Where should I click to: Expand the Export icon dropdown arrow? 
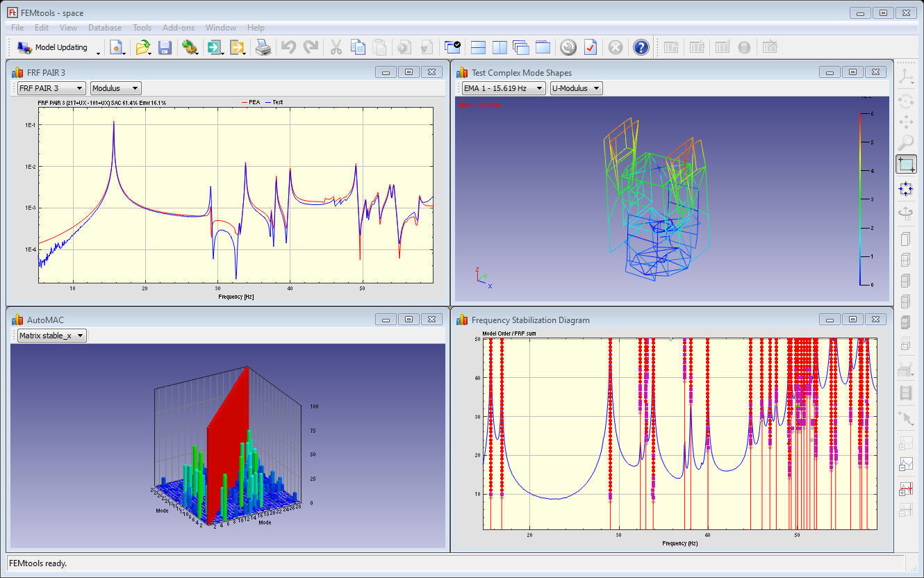[x=245, y=52]
